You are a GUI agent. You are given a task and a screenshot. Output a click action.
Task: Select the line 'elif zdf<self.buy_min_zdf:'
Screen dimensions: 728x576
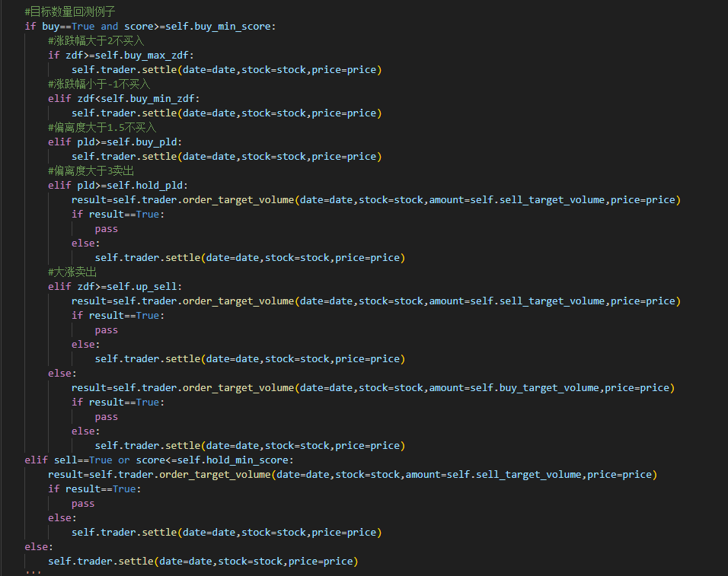tap(124, 99)
